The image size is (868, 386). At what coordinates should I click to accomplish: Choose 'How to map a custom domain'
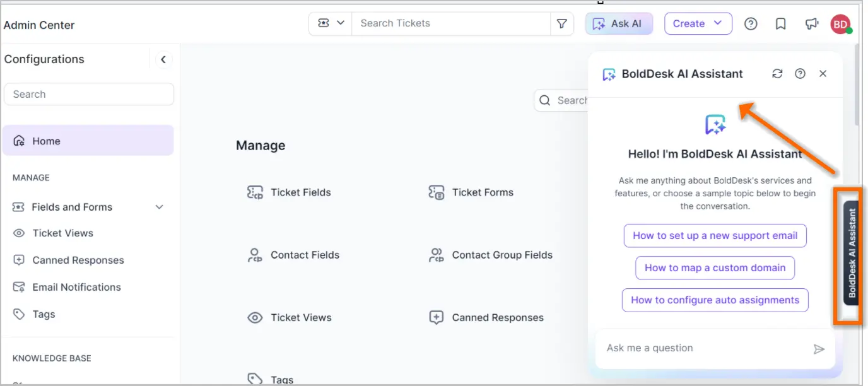pyautogui.click(x=715, y=267)
